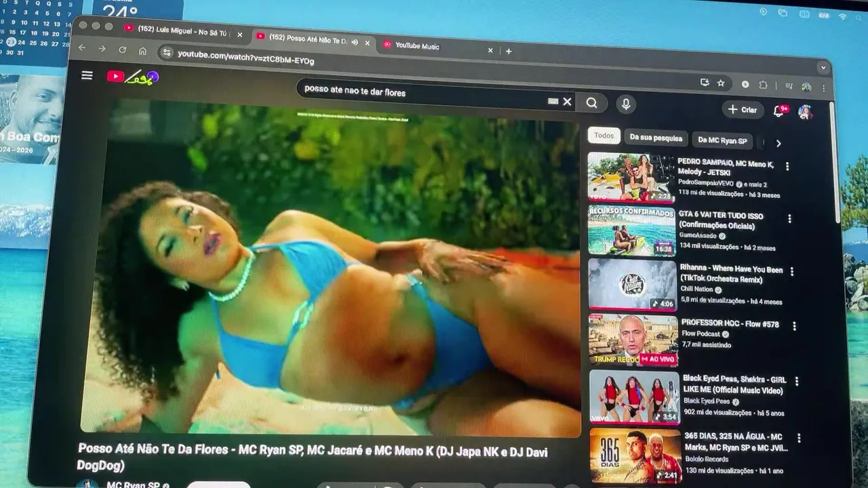Viewport: 868px width, 488px height.
Task: Open a new browser tab
Action: (x=509, y=51)
